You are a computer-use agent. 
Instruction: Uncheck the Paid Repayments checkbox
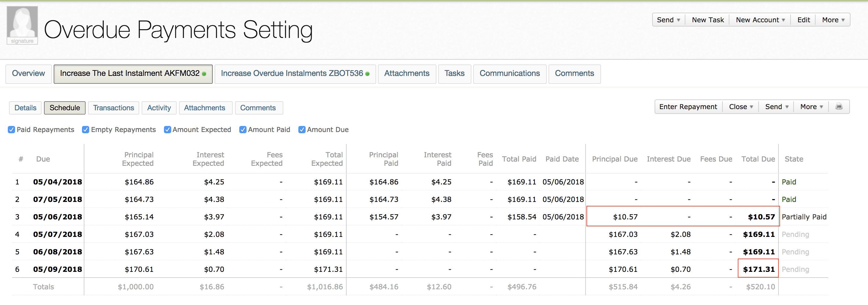[x=11, y=130]
